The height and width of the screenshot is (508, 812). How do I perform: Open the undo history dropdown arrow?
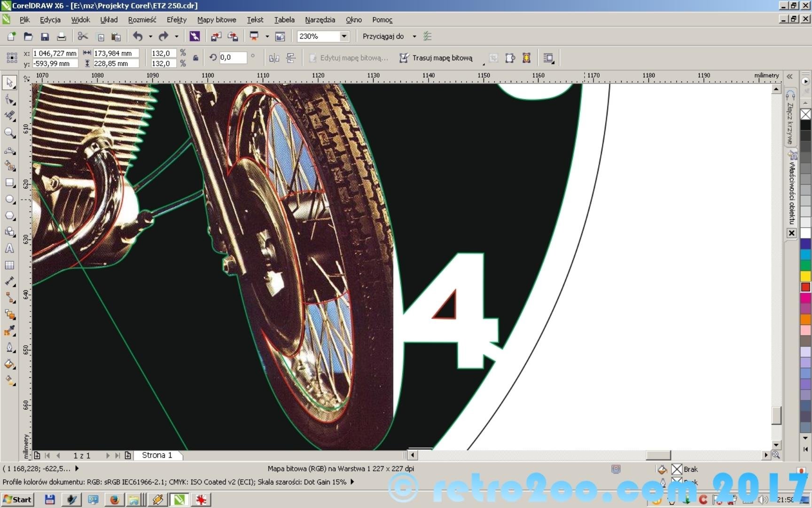(150, 36)
